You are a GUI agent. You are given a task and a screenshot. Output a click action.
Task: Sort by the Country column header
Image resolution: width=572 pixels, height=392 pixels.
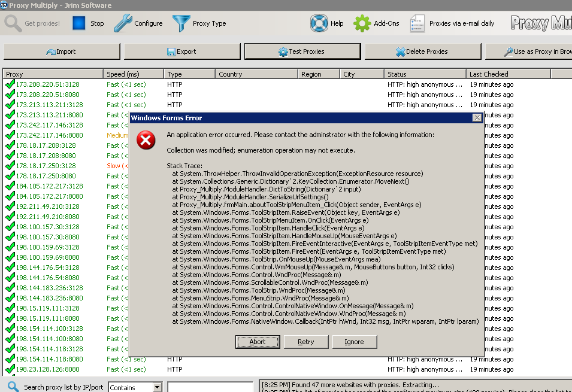[x=257, y=74]
